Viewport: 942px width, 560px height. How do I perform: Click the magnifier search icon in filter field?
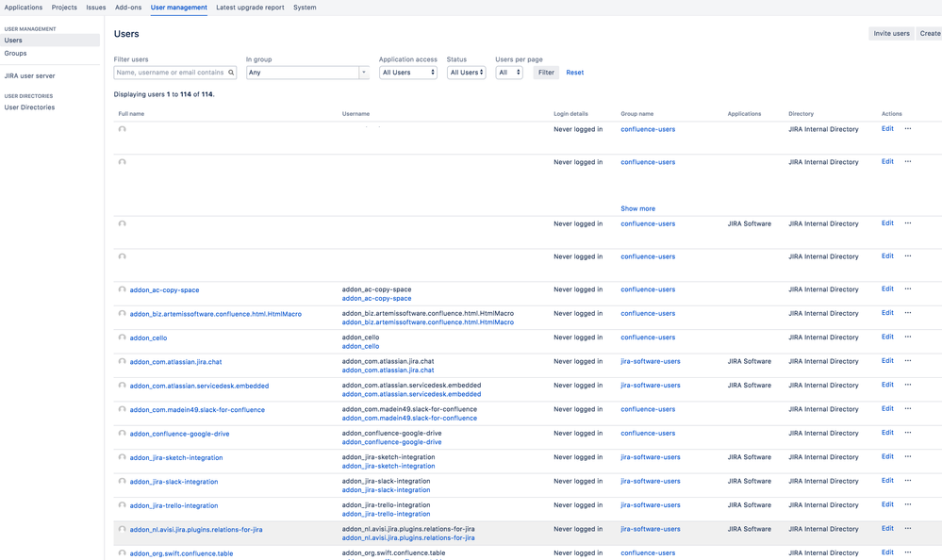[x=230, y=72]
